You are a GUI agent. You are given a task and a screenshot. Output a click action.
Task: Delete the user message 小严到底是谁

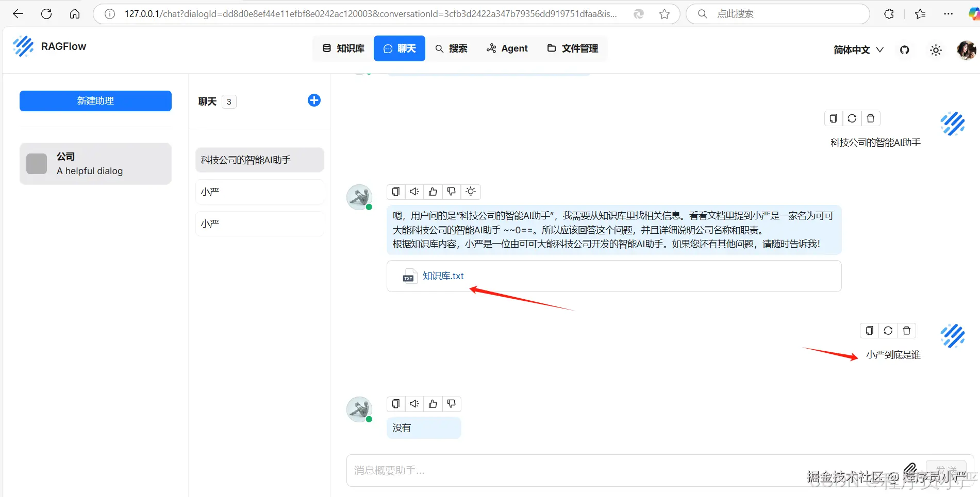click(x=906, y=330)
